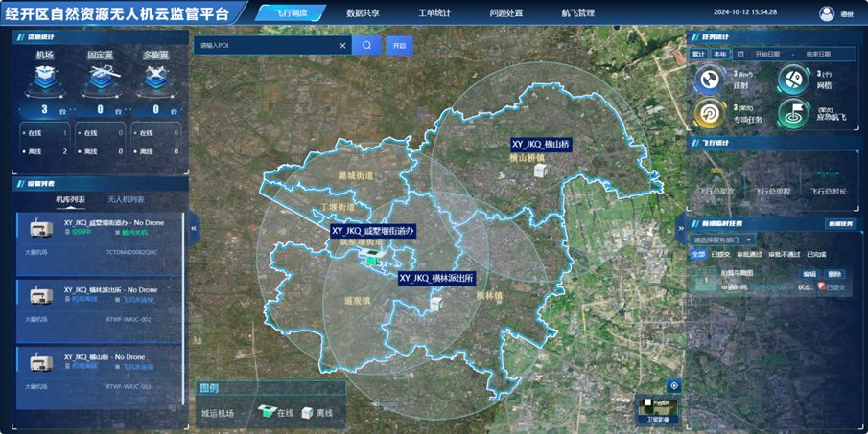Click the offline dock marker at 横林派出所
This screenshot has height=434, width=868.
tap(436, 303)
